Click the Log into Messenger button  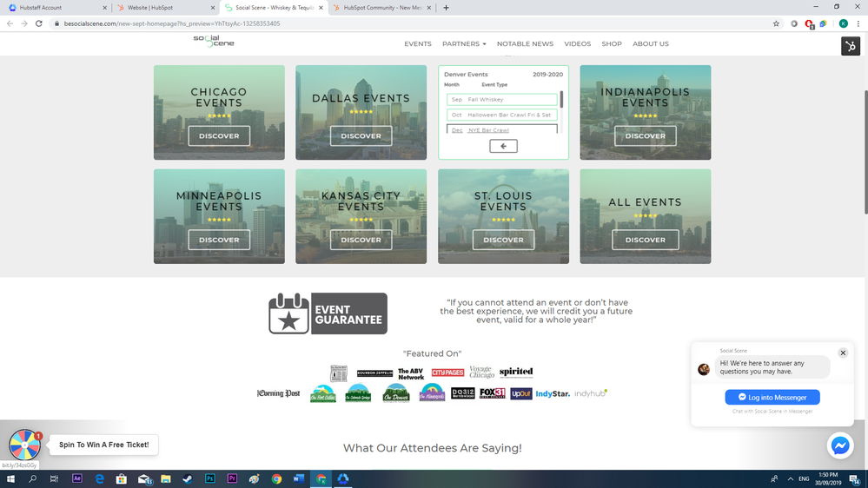772,398
